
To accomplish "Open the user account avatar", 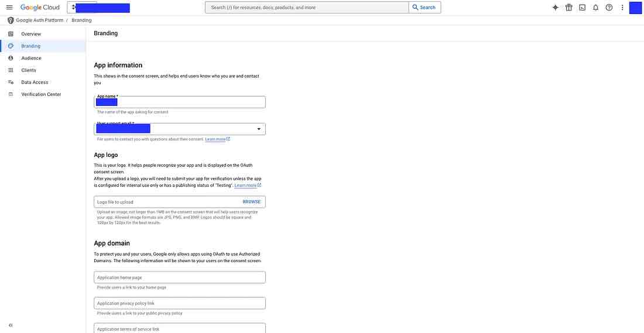I will [635, 8].
